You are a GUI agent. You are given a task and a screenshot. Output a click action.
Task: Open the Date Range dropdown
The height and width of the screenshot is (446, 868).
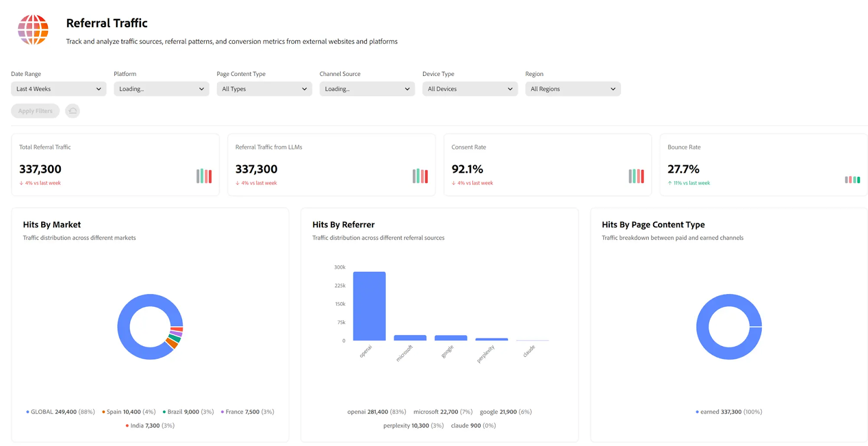click(59, 89)
